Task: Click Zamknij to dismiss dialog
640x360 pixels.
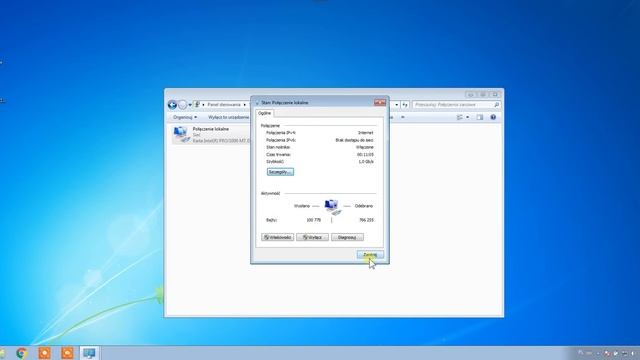Action: (370, 255)
